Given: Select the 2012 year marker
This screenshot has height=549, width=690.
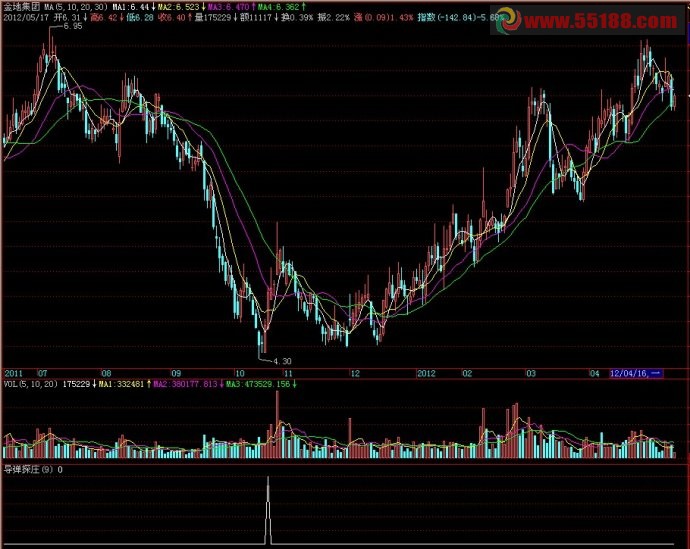Looking at the screenshot, I should tap(426, 373).
